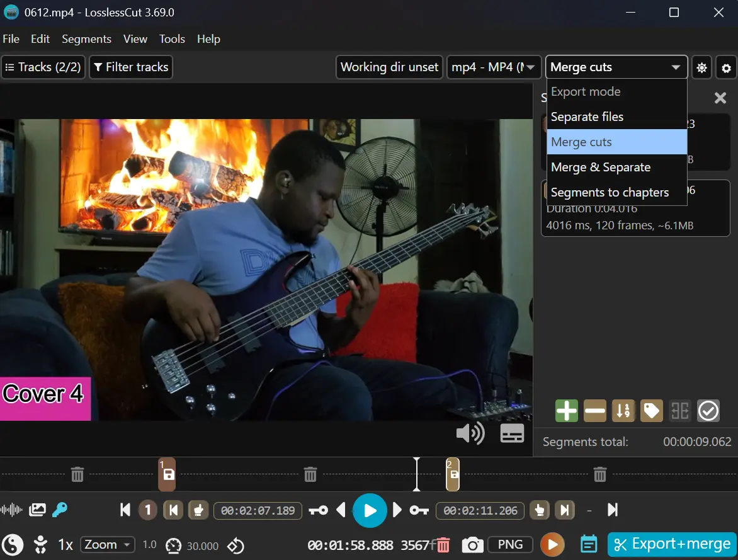Toggle dark/light theme sun icon
This screenshot has height=560, width=738.
pyautogui.click(x=701, y=68)
